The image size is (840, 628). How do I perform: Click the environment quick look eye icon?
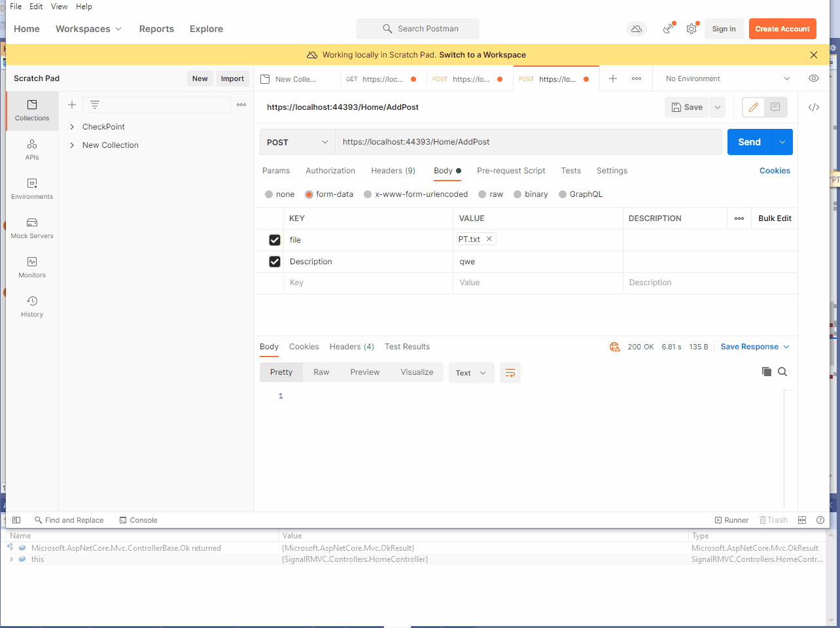coord(814,78)
